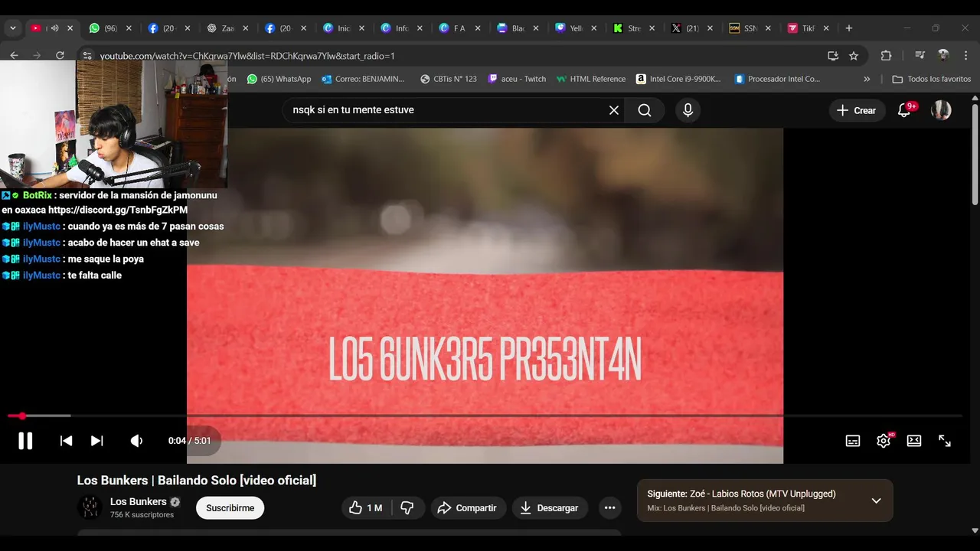
Task: Expand the Siguiente mix playlist panel
Action: coord(876,500)
